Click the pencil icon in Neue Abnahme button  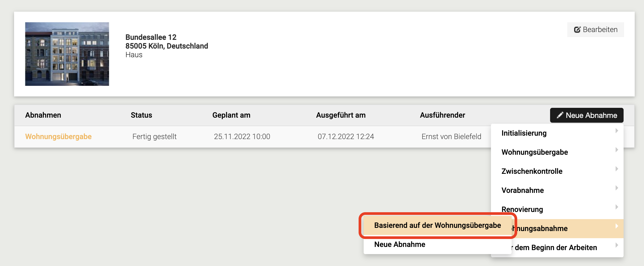(560, 115)
